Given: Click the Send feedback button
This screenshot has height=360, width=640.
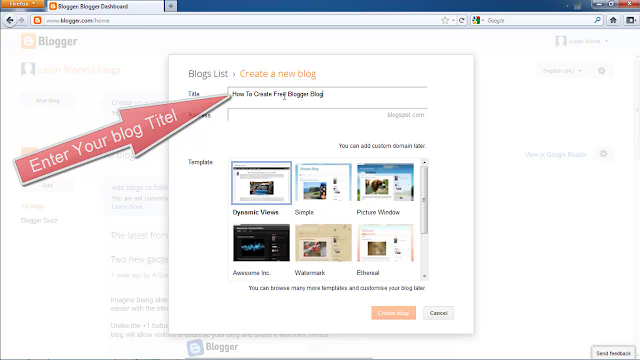Looking at the screenshot, I should click(x=613, y=353).
